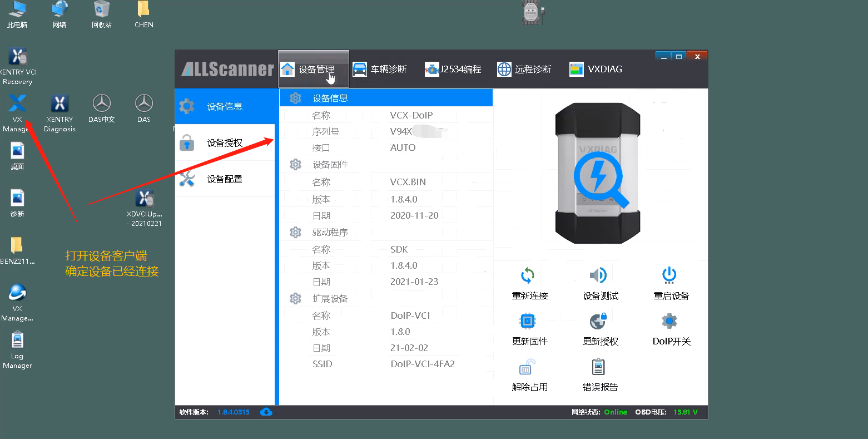Screen dimensions: 868x439
Task: Select the XENTRY VCI Recovery shortcut
Action: 17,67
